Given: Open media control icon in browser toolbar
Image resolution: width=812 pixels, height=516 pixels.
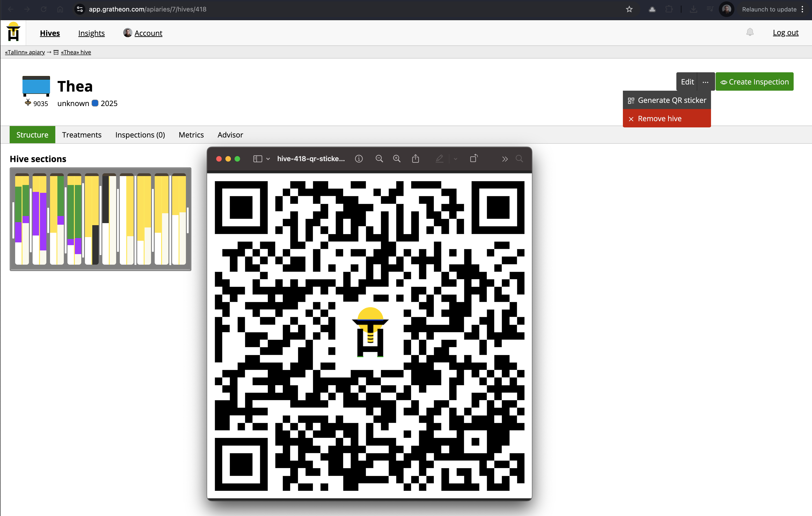Looking at the screenshot, I should [x=710, y=9].
